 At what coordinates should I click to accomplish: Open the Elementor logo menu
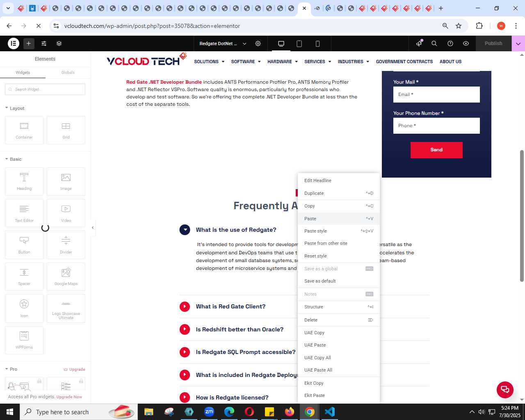tap(14, 43)
